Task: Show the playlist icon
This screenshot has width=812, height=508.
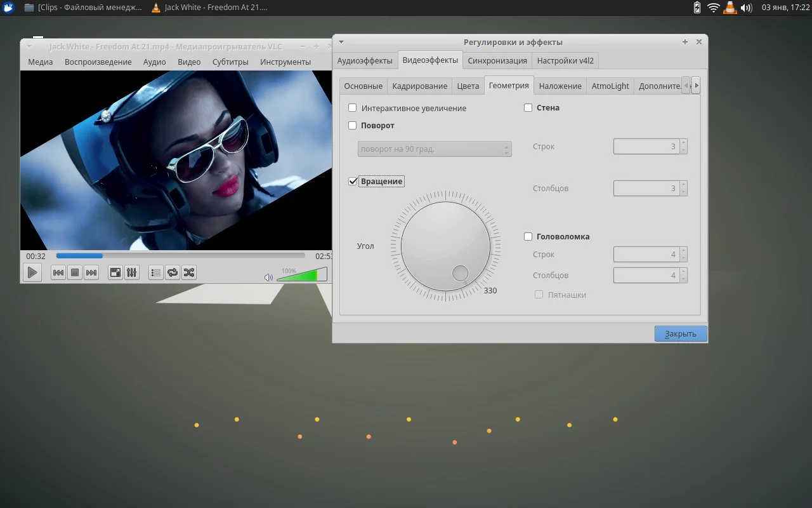Action: pyautogui.click(x=155, y=272)
